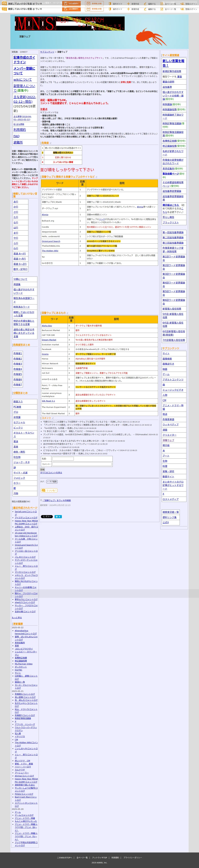
Task: Click the magnifier icon beside the wiki search link
Action: (x=41, y=500)
